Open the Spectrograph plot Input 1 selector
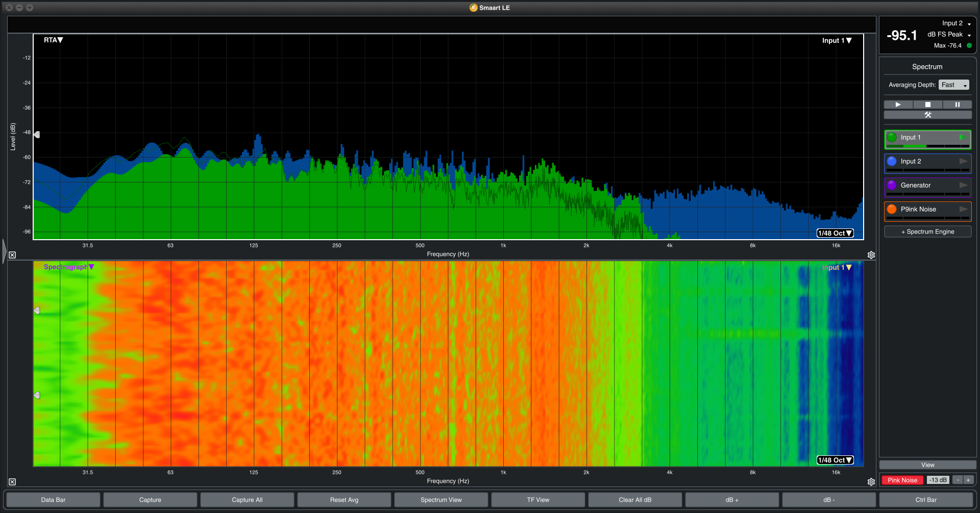The width and height of the screenshot is (980, 513). [x=837, y=267]
